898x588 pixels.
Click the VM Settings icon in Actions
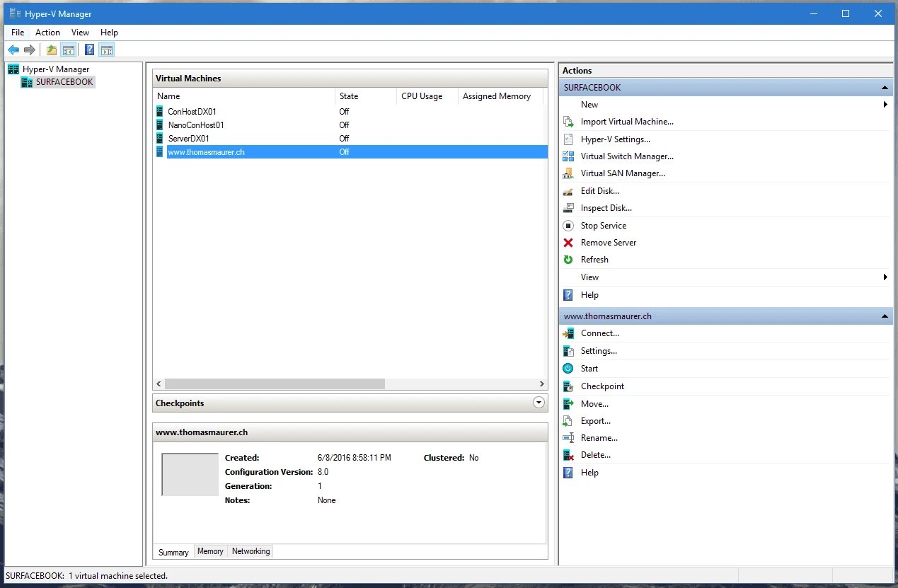(568, 351)
